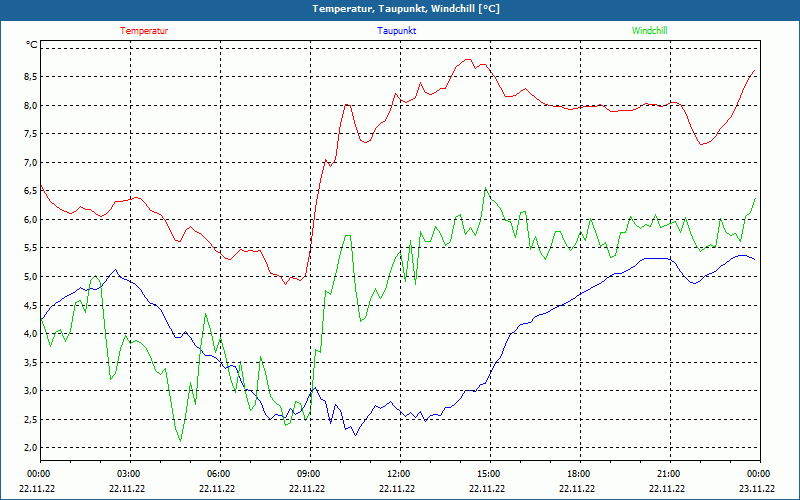
Task: Click the 4,0 y-axis value
Action: click(x=30, y=334)
